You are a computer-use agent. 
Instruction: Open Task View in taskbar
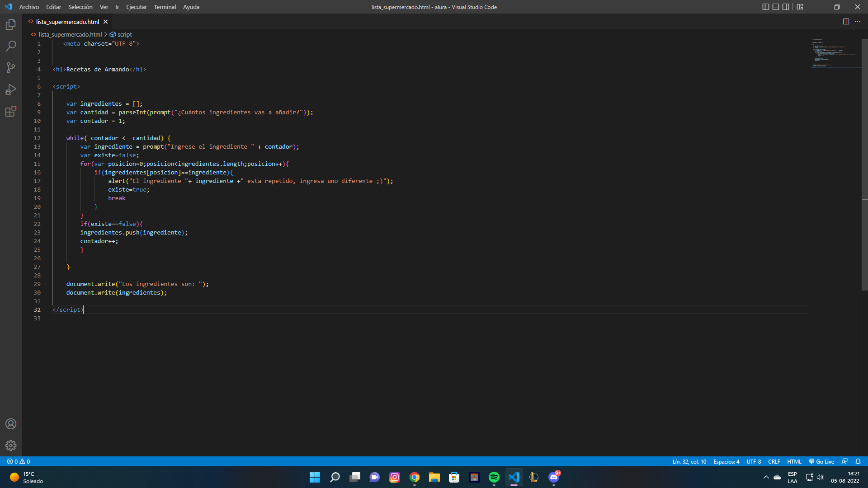tap(355, 477)
